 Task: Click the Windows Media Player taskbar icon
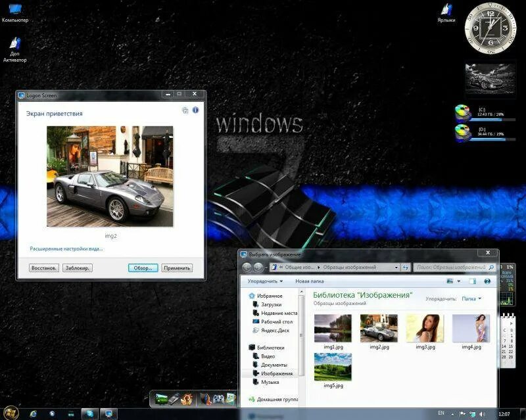pos(52,414)
